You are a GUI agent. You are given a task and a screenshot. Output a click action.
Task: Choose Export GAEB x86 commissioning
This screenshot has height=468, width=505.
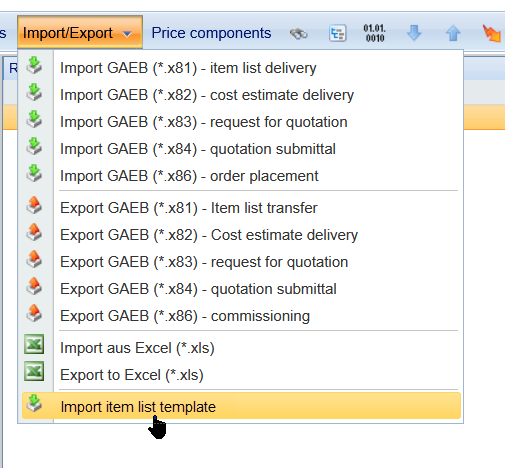185,316
